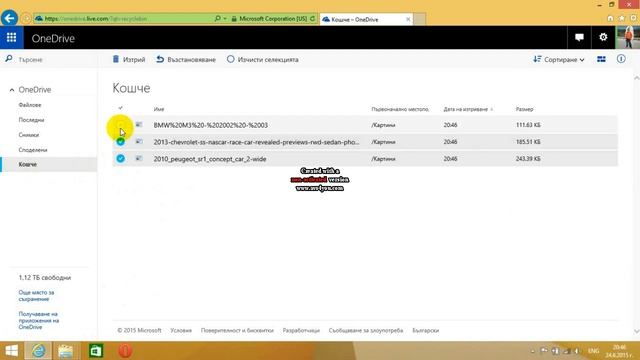Uncheck the 2013-chevrolet file checkbox

tap(120, 142)
